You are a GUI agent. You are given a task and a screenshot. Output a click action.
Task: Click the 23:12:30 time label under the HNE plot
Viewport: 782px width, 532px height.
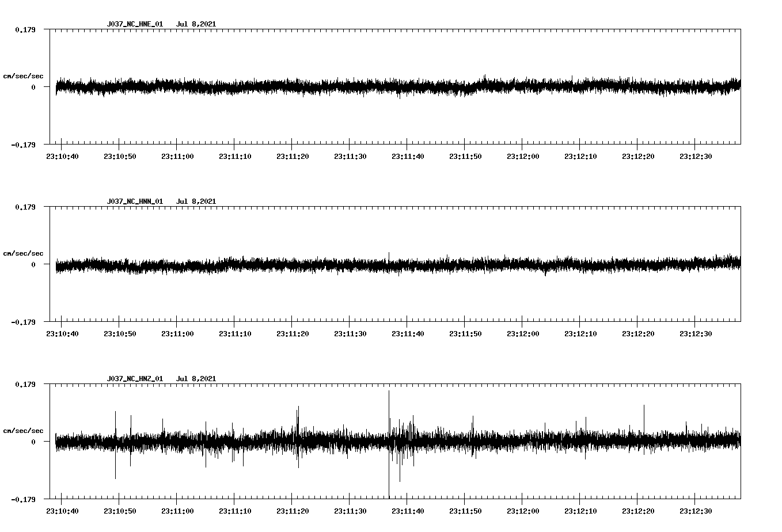click(696, 157)
